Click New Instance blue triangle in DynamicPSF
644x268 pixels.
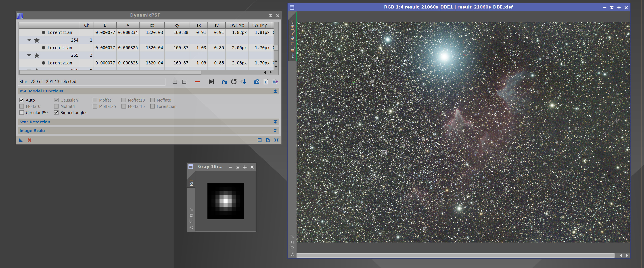click(21, 140)
